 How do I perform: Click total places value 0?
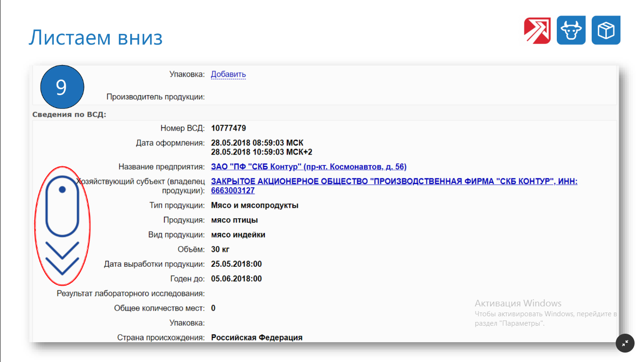coord(213,308)
